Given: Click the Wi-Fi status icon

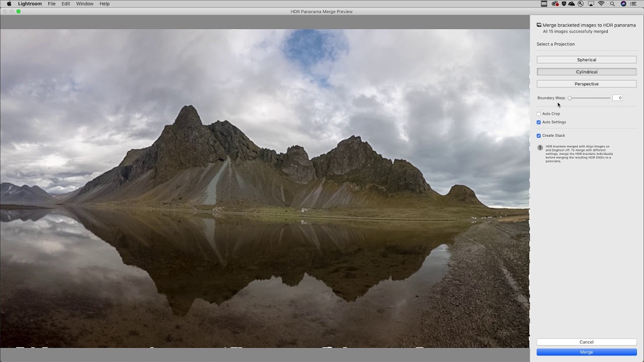Looking at the screenshot, I should (x=601, y=4).
